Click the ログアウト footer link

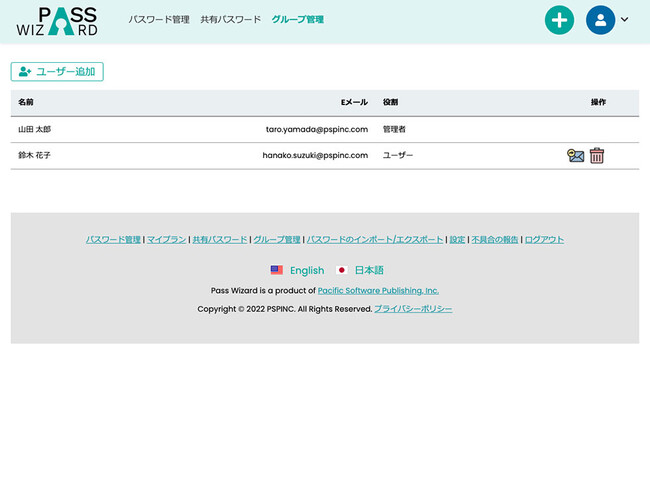tap(544, 240)
